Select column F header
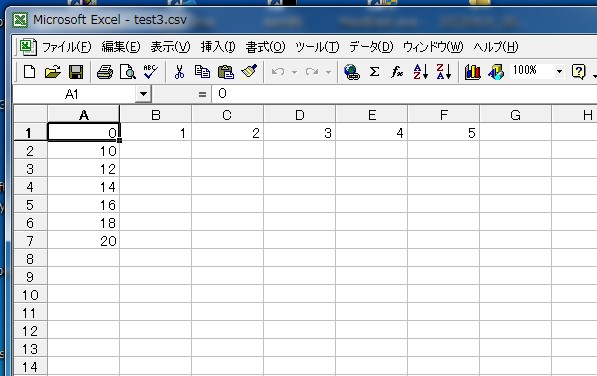 click(444, 115)
